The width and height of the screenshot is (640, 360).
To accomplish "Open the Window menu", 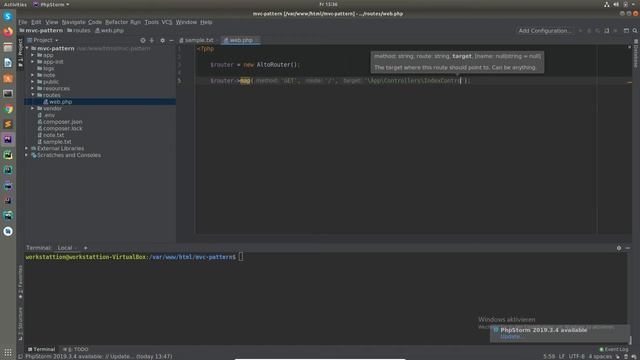I will point(186,22).
